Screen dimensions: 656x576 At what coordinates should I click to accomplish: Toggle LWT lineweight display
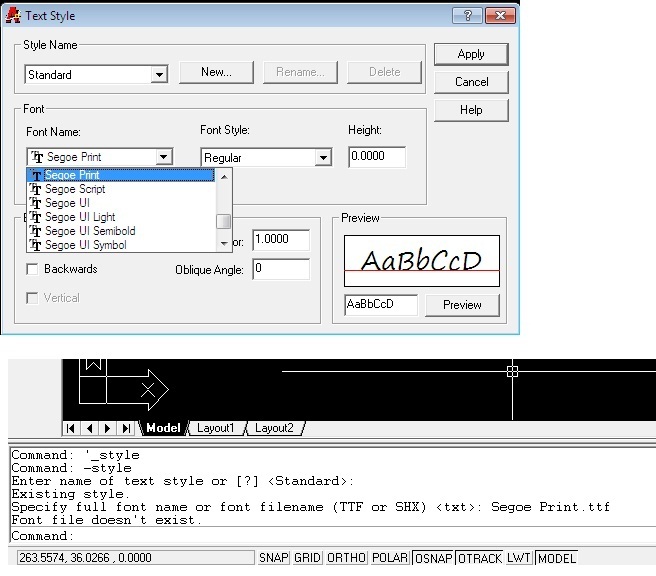[519, 558]
